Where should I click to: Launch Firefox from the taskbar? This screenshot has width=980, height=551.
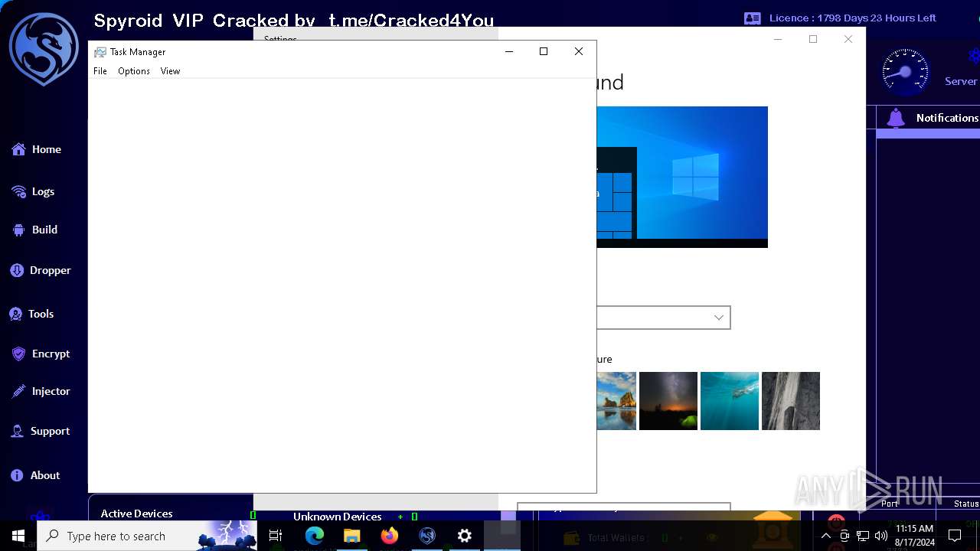click(390, 536)
